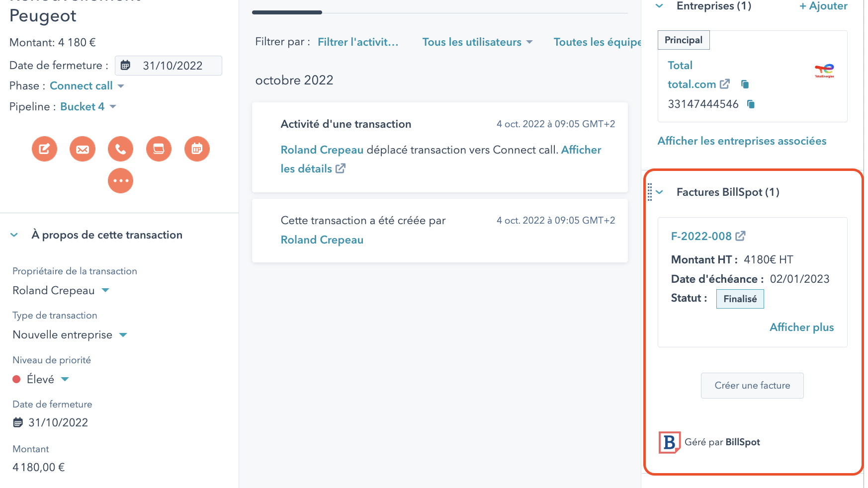Create a task via the task icon
The image size is (868, 488).
pyautogui.click(x=159, y=149)
